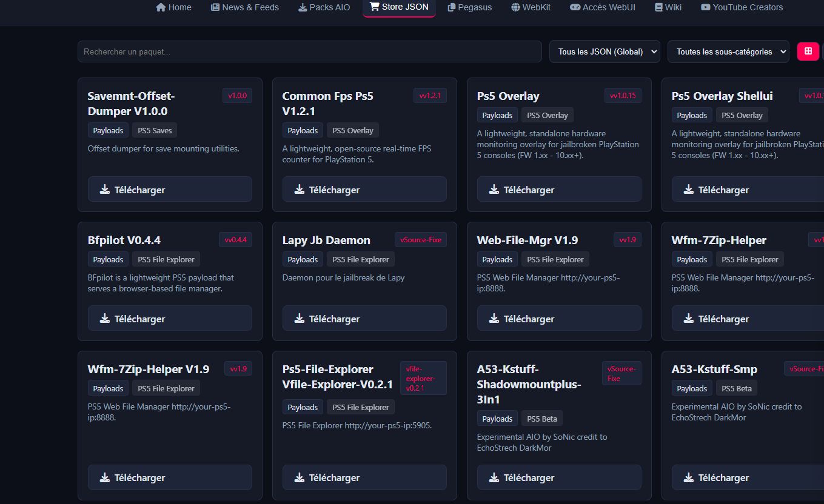Click Télécharger label on the cut-off Wfm-7Zip-Helper card
This screenshot has height=504, width=824.
[724, 319]
